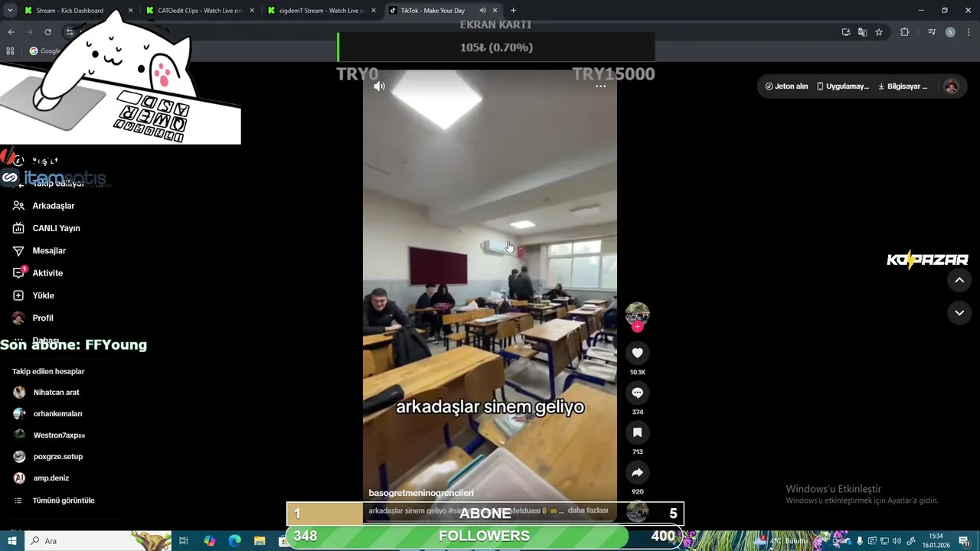Expand caption with daha fazlası

[588, 510]
